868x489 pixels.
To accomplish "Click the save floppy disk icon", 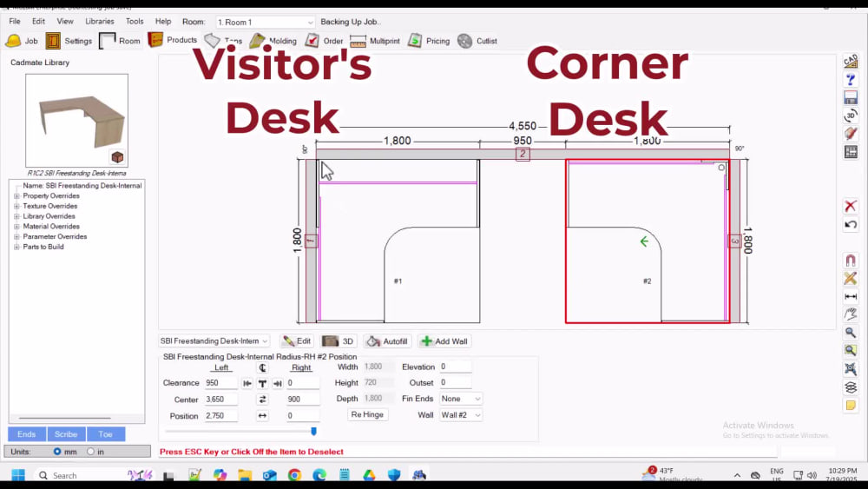I will (851, 98).
